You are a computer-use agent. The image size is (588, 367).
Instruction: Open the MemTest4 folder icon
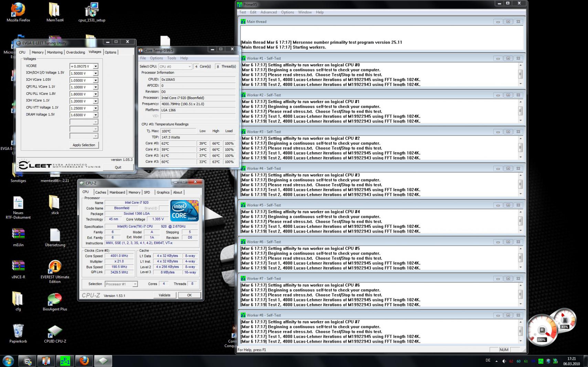pyautogui.click(x=55, y=12)
